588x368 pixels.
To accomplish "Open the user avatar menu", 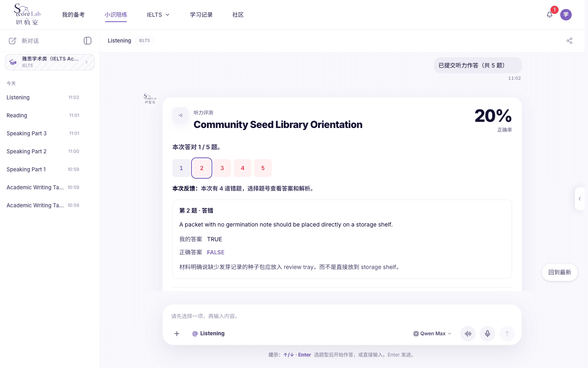I will click(566, 15).
